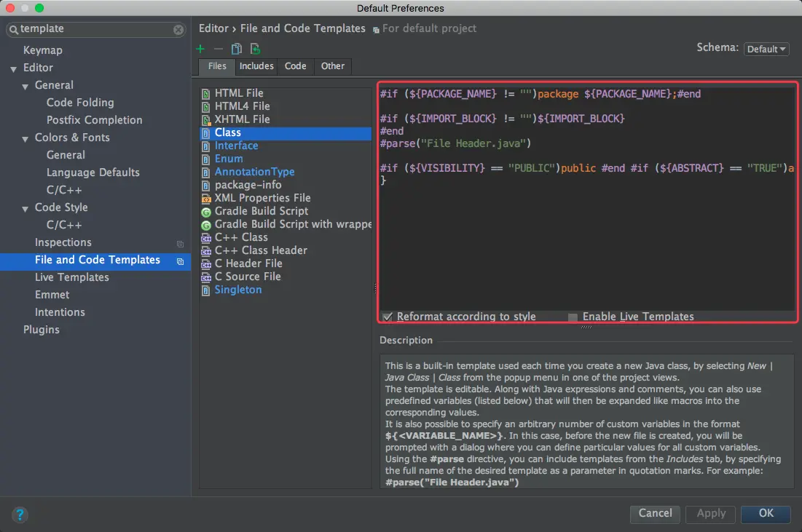Image resolution: width=802 pixels, height=532 pixels.
Task: Click the OK button
Action: (x=766, y=514)
